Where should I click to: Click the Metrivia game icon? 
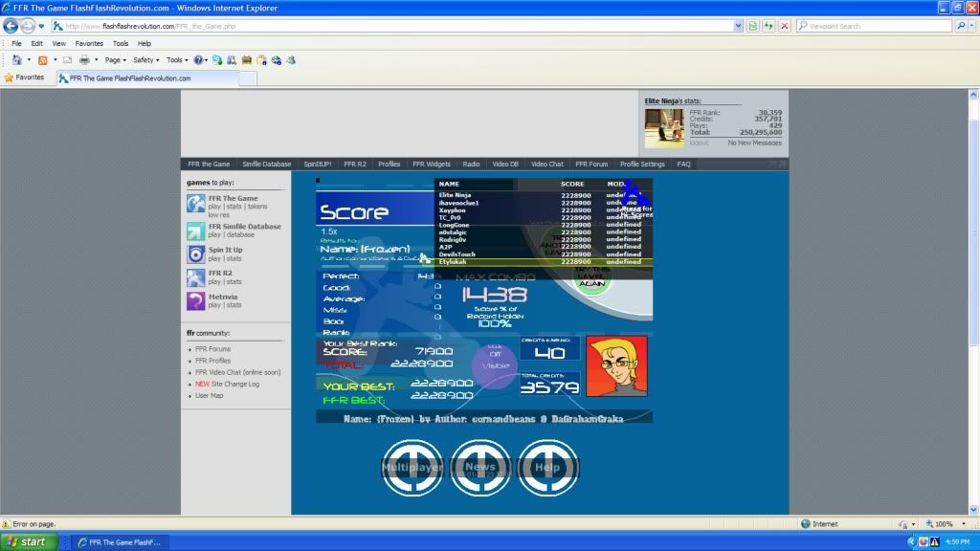(x=195, y=300)
